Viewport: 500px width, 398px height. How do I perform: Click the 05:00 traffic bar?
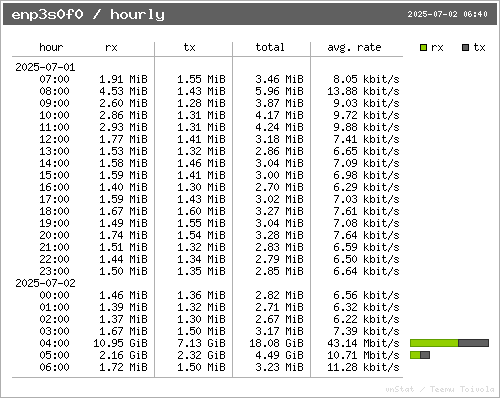[420, 355]
